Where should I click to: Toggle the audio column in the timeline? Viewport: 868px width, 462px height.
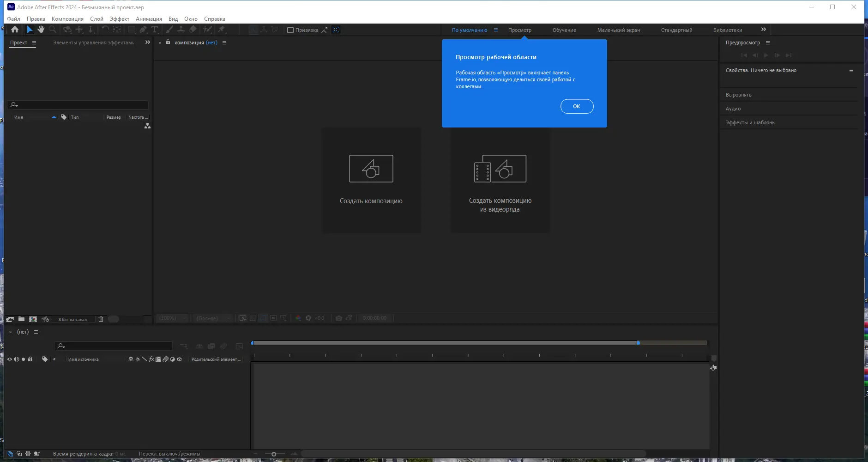point(17,359)
